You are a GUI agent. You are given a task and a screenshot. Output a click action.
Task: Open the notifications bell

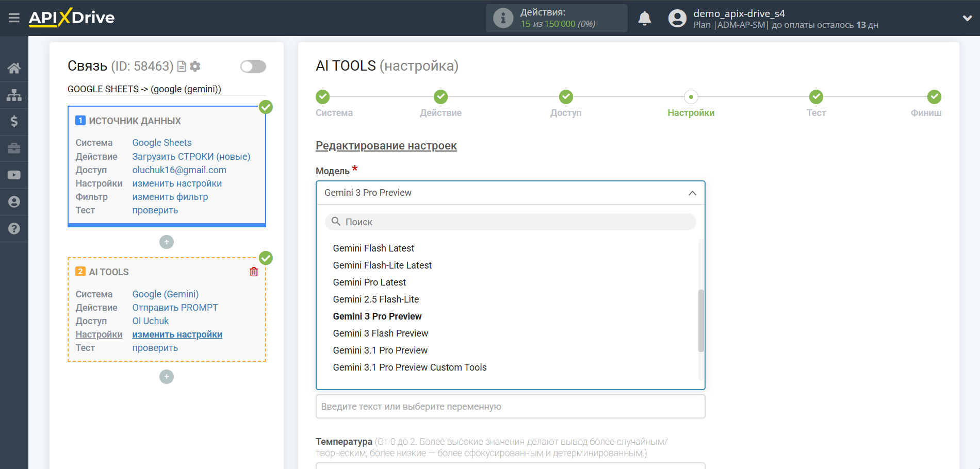(645, 18)
